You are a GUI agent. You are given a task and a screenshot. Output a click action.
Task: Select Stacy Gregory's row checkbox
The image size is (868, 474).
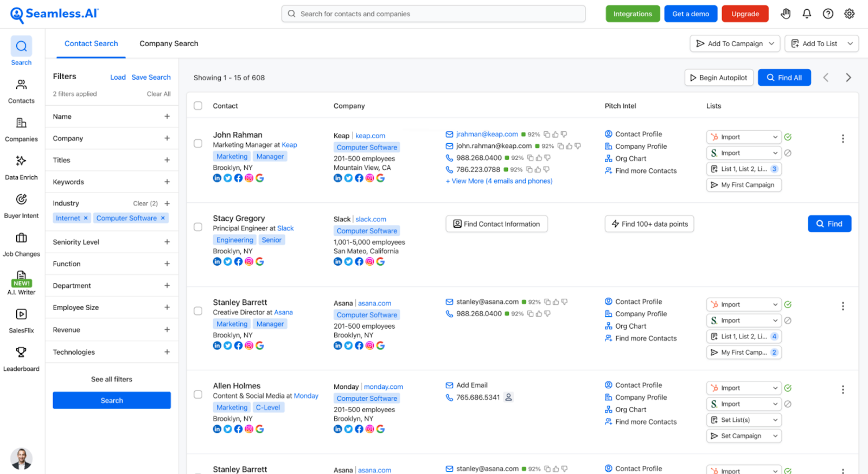(x=198, y=227)
